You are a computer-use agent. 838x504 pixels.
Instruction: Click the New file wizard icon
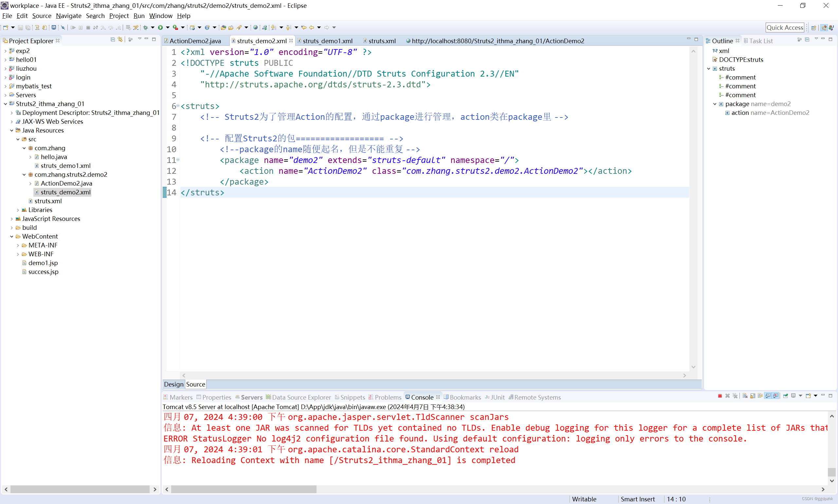[6, 27]
